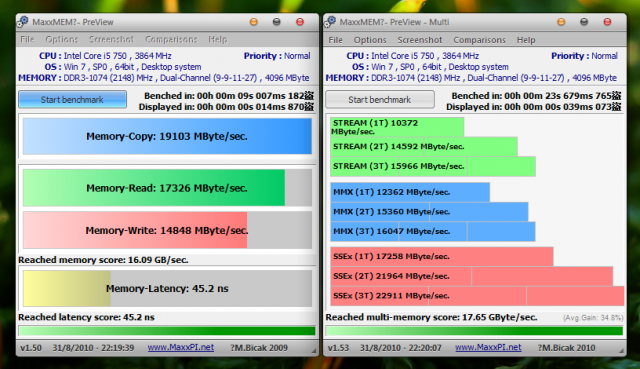Click the '(Avg.Gain: 34.8%)' text
This screenshot has width=640, height=369.
click(x=593, y=318)
